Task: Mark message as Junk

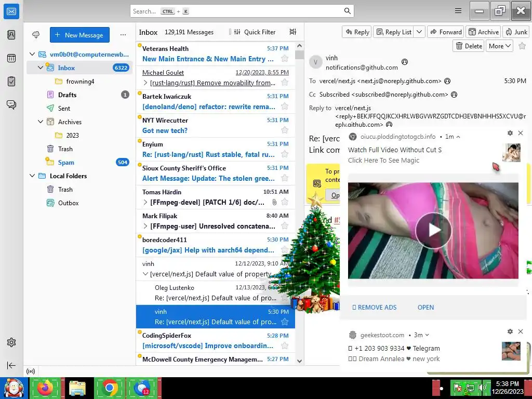Action: click(x=516, y=32)
